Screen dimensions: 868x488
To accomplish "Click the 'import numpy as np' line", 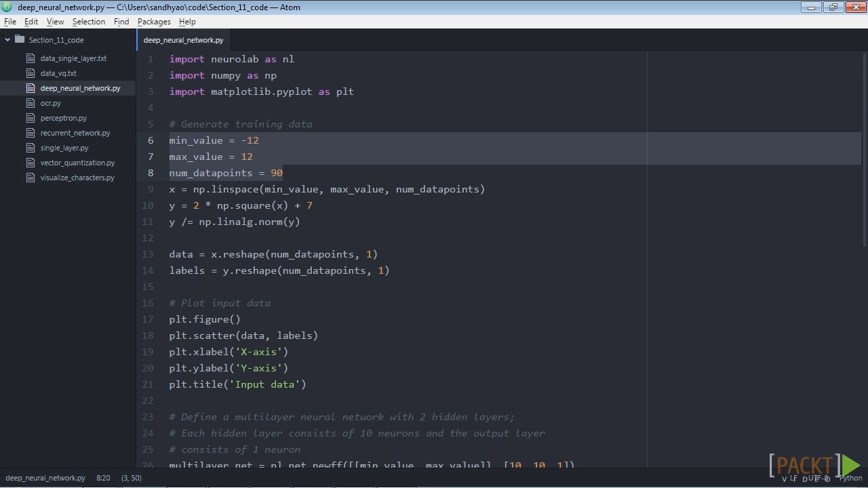I will click(x=222, y=75).
